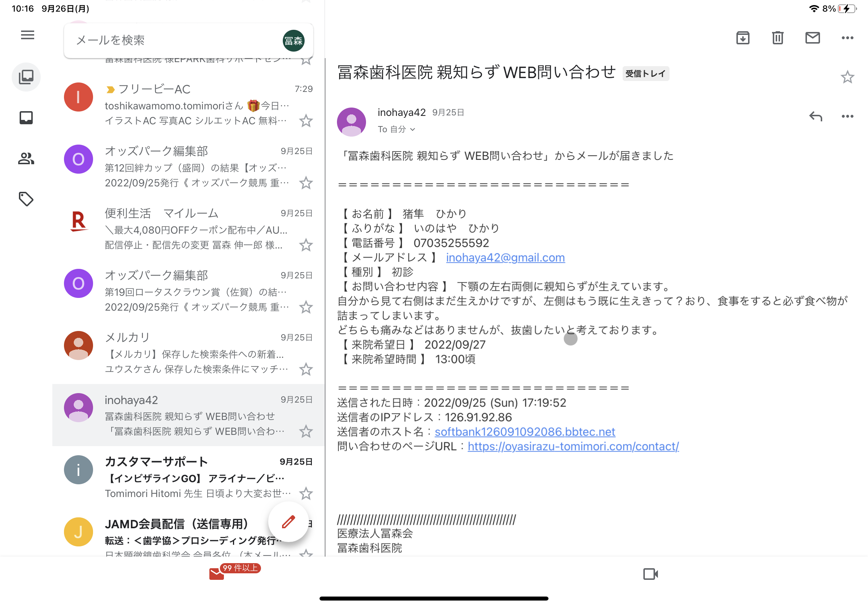Star the open email next to subject

(847, 77)
